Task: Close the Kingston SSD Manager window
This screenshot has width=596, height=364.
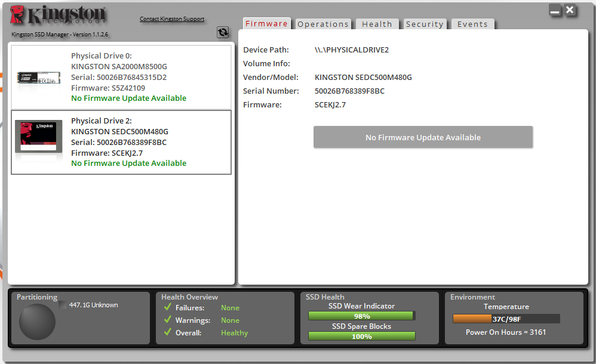Action: tap(570, 10)
